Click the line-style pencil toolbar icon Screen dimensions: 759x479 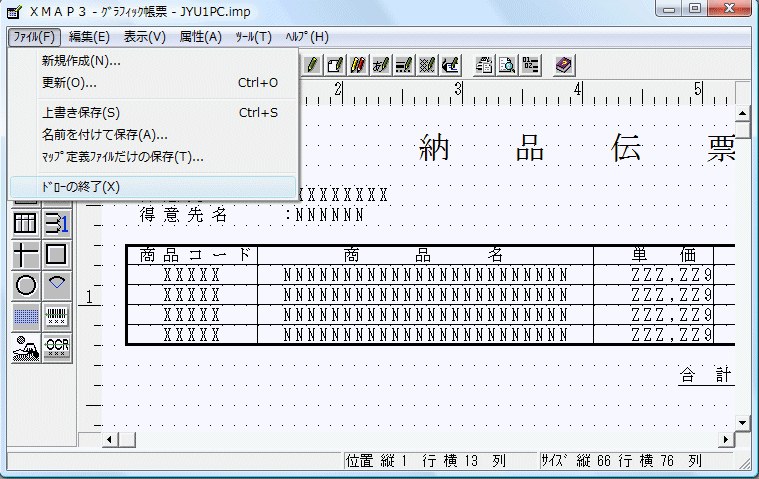click(403, 65)
